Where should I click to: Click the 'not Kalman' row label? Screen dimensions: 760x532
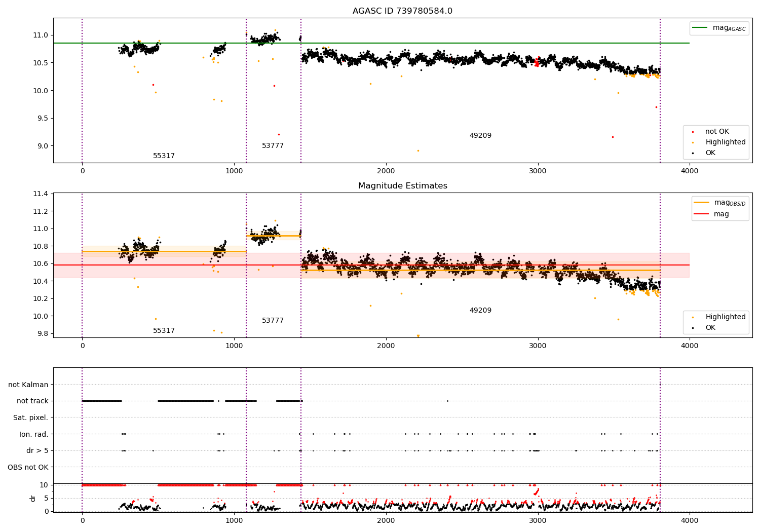(x=28, y=385)
